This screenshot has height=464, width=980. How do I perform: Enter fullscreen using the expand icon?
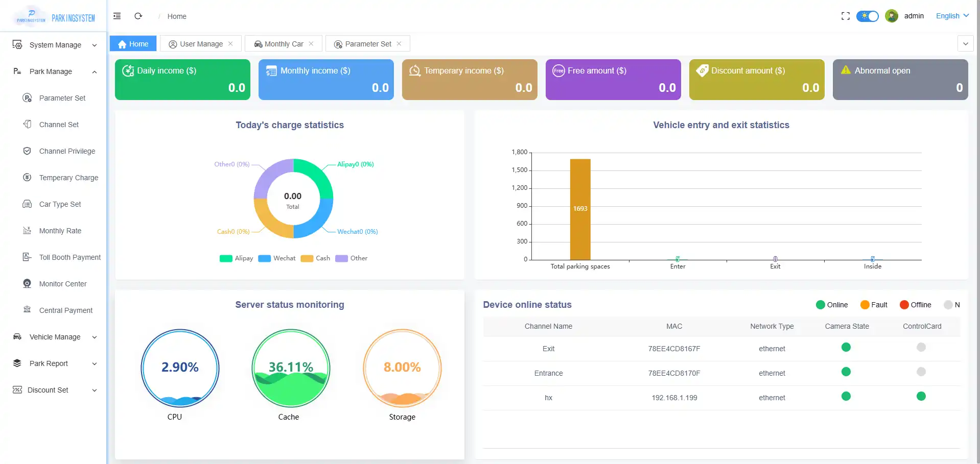pyautogui.click(x=845, y=16)
